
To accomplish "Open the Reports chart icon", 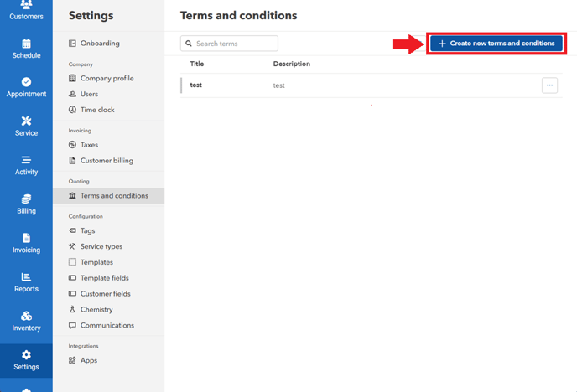I will click(x=26, y=277).
